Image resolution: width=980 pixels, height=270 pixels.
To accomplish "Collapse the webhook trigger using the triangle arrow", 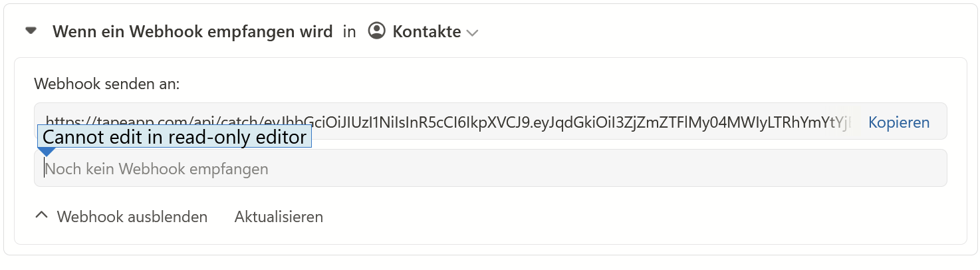I will [31, 31].
